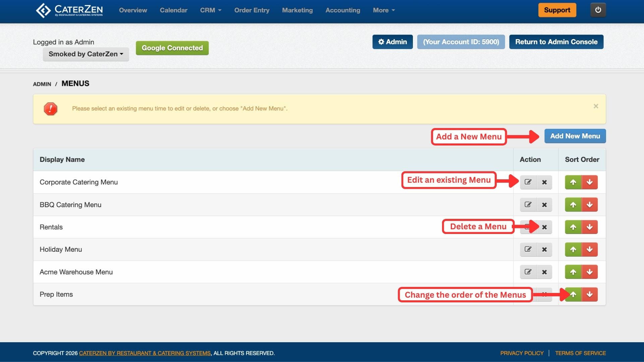Click the edit icon for Corporate Catering Menu

tap(528, 182)
